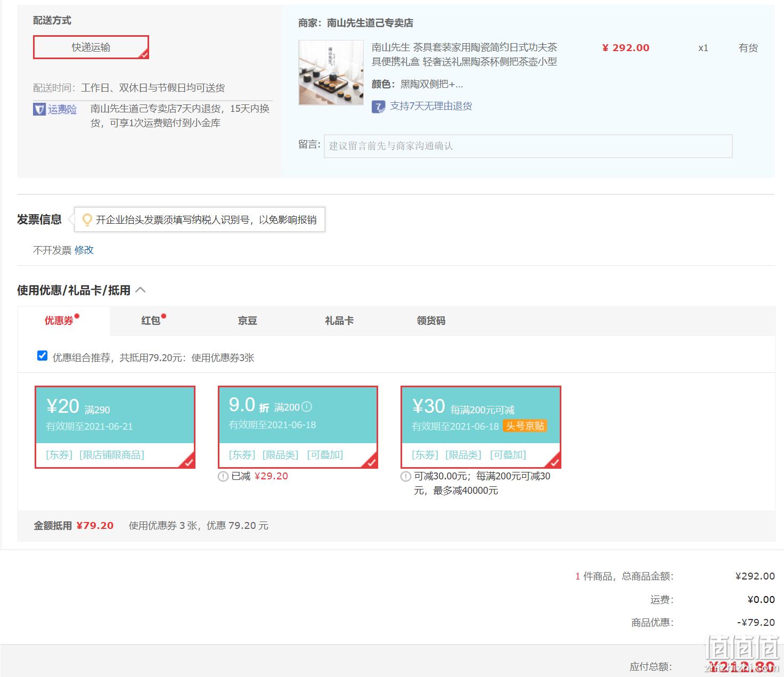Viewport: 784px width, 677px height.
Task: Switch to the 礼品卡 tab
Action: coord(339,321)
